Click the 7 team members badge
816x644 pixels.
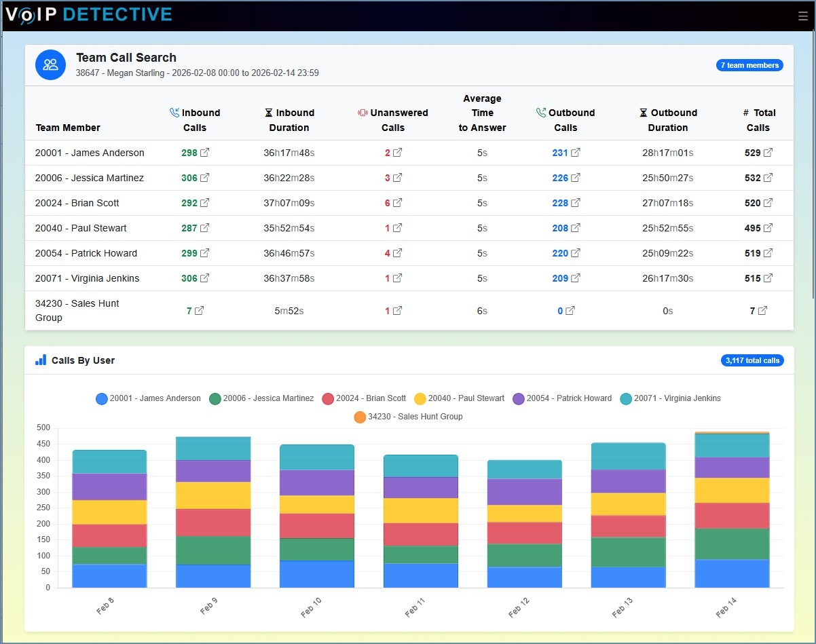[x=749, y=65]
